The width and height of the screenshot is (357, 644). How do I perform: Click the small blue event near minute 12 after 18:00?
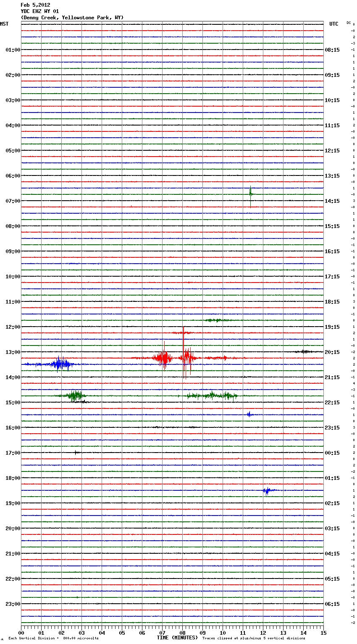[267, 490]
